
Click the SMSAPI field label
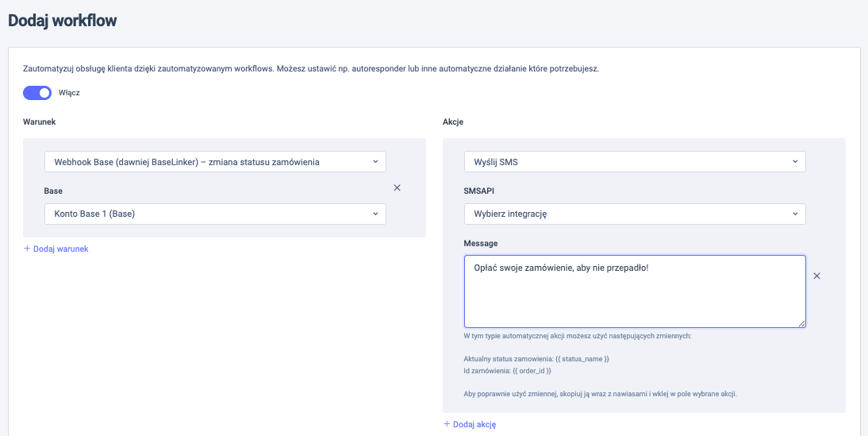[x=479, y=192]
